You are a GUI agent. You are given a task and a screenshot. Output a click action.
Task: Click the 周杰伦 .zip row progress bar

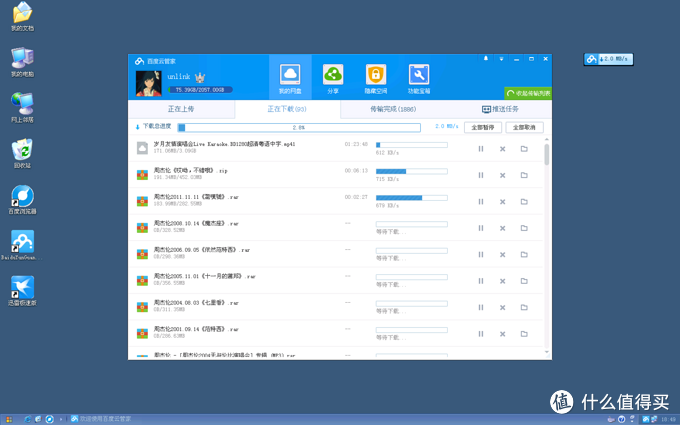pos(412,171)
